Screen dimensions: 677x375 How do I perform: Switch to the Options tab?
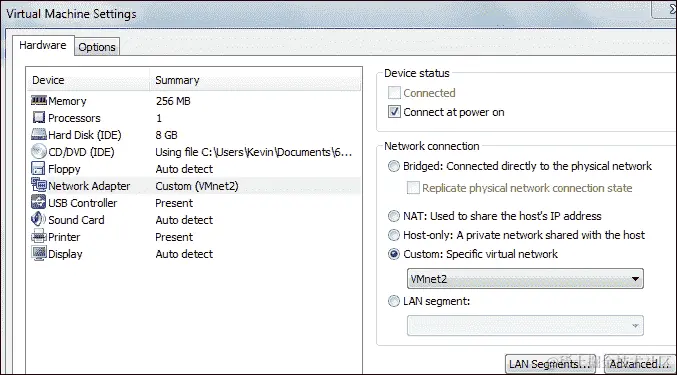tap(97, 47)
